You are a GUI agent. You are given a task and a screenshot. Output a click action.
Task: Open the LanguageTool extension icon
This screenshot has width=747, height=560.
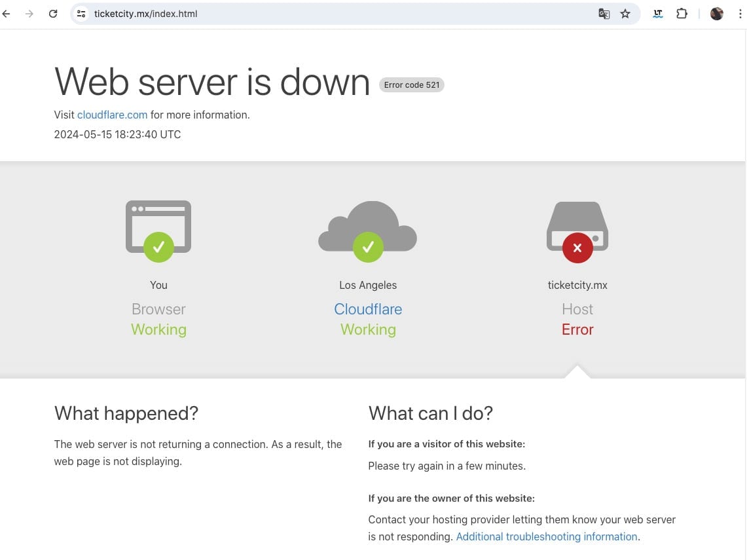point(658,14)
